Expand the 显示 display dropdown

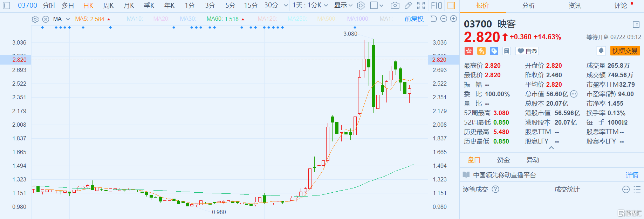(x=343, y=5)
